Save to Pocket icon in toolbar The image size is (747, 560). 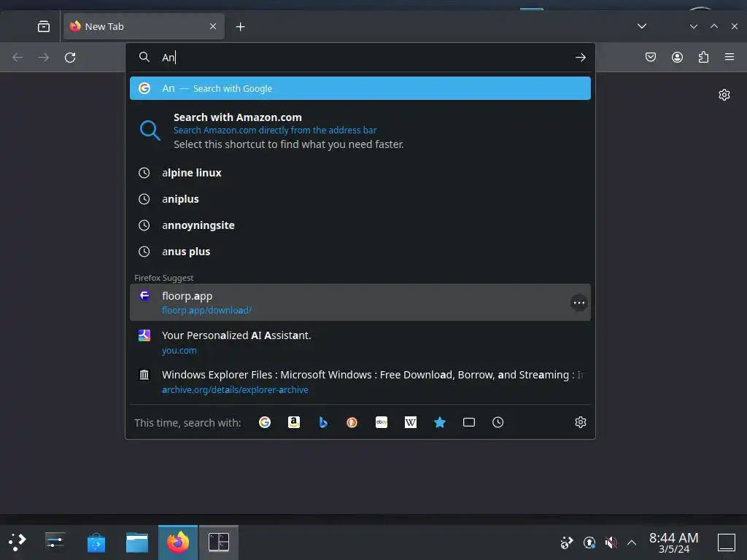[x=650, y=57]
